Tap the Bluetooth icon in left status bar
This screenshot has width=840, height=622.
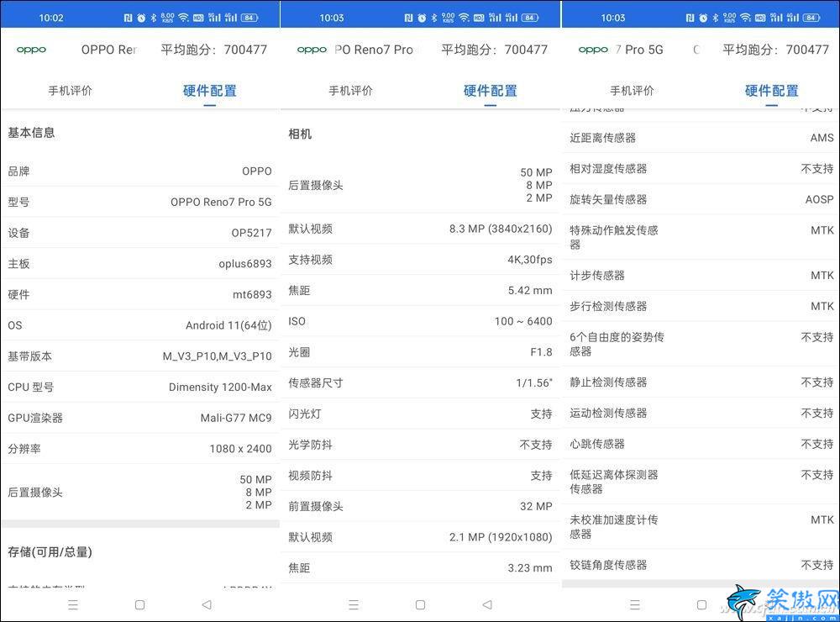point(153,18)
